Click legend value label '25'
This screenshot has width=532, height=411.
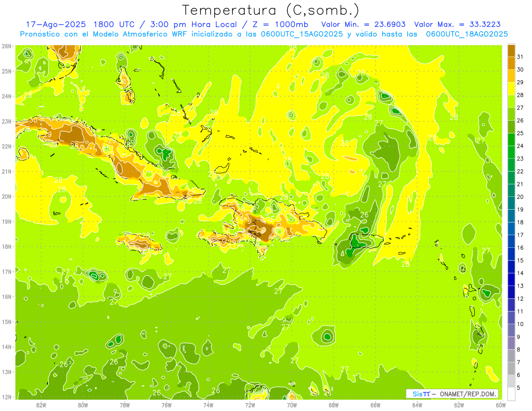[x=521, y=133]
